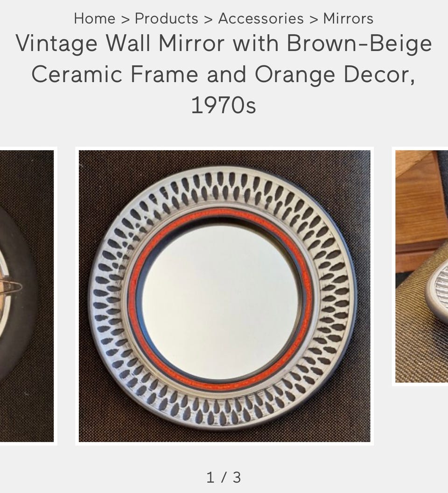Show the previous photo at the left edge

27,296
